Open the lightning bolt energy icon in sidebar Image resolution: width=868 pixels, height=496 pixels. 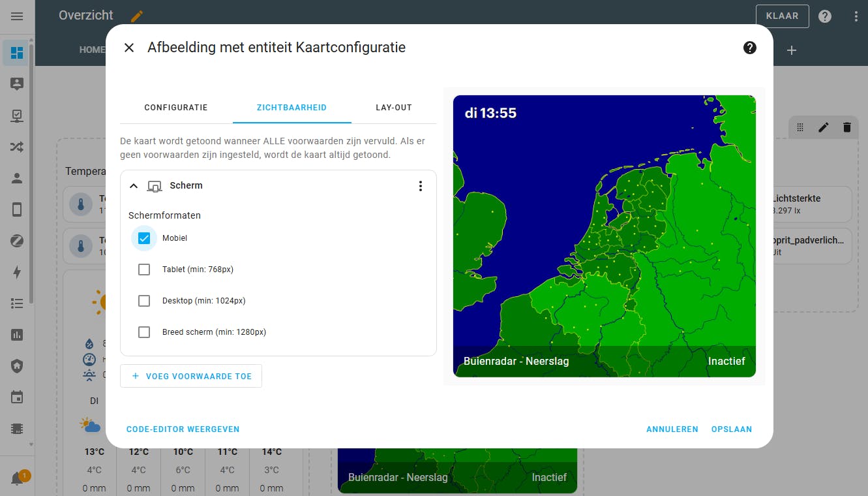(x=17, y=272)
